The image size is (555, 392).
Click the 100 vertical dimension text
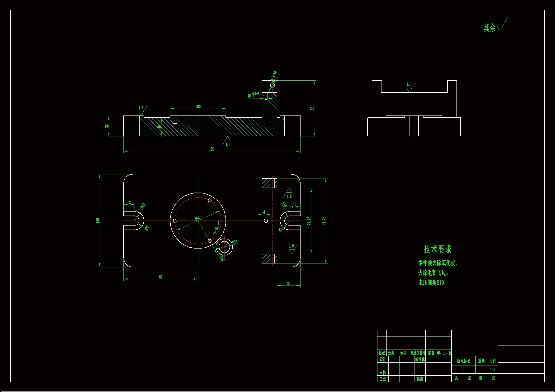coord(98,221)
